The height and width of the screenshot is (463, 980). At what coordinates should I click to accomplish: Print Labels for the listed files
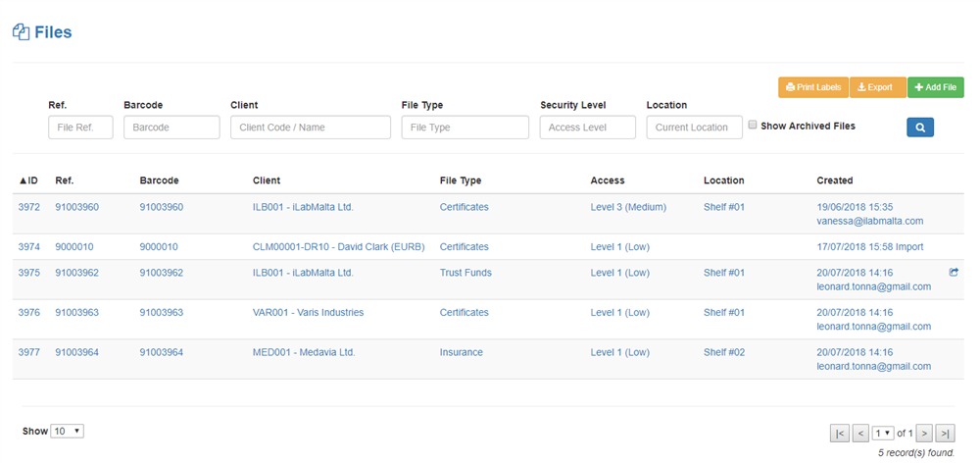(812, 87)
